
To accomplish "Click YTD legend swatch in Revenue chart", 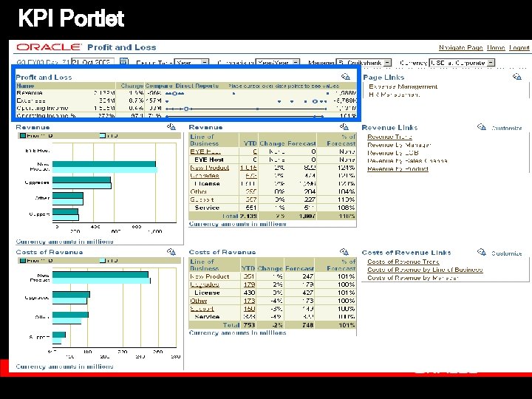I will tap(103, 136).
